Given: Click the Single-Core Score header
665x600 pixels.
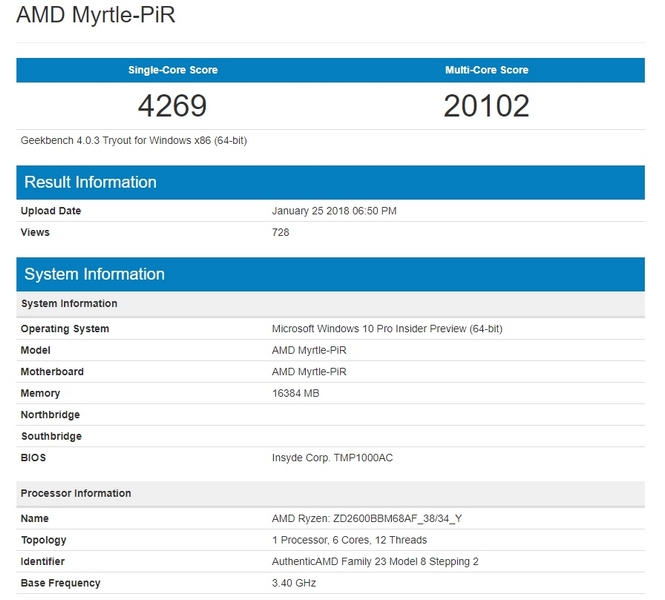Looking at the screenshot, I should click(173, 70).
